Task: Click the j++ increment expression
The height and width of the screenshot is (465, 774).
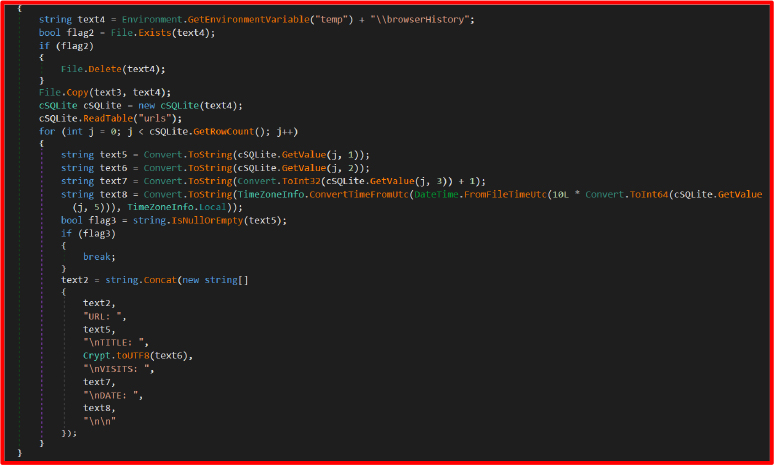Action: tap(284, 132)
